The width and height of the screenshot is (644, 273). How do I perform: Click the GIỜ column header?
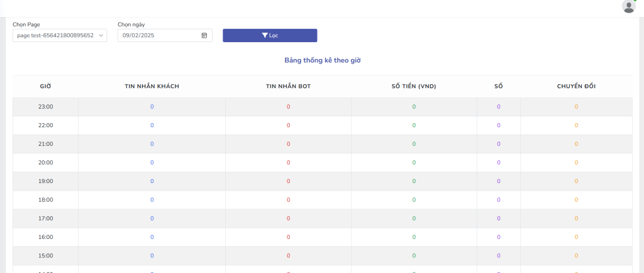click(45, 86)
